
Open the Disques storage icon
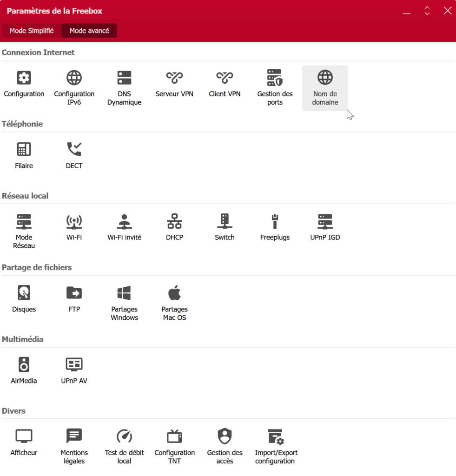24,293
